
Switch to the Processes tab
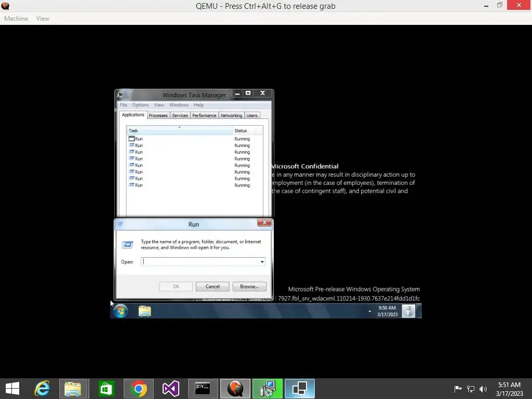pos(158,115)
